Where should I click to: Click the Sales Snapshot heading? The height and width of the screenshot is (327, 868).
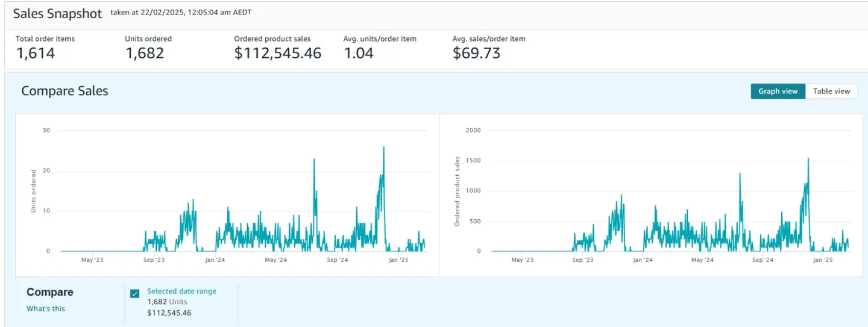tap(57, 14)
